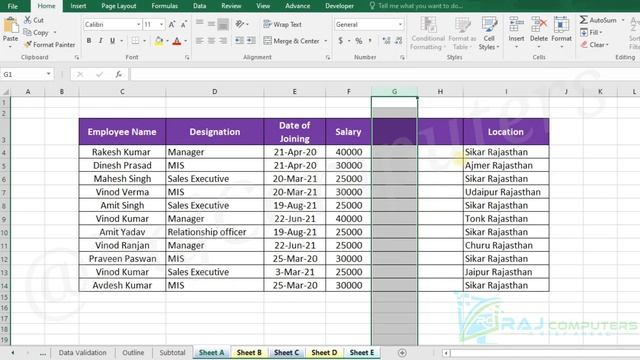Image resolution: width=640 pixels, height=360 pixels.
Task: Click the Wrap Text button
Action: pyautogui.click(x=282, y=24)
